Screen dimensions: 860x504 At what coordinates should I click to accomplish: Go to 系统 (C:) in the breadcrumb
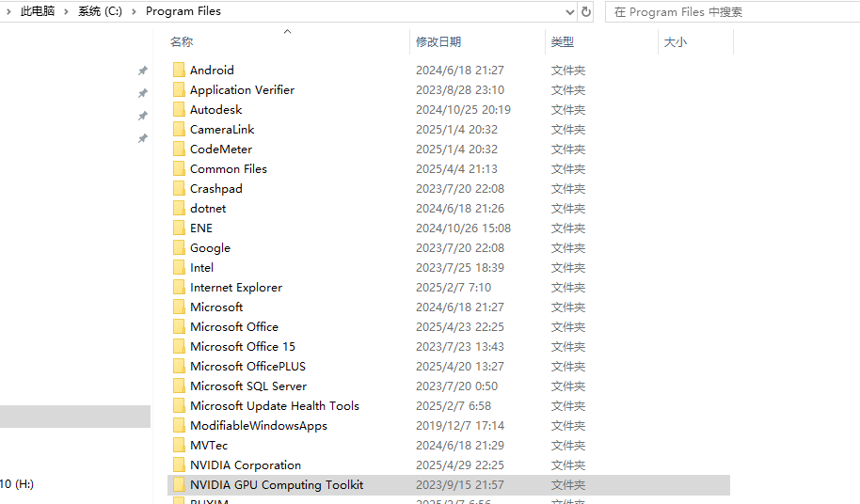click(100, 11)
